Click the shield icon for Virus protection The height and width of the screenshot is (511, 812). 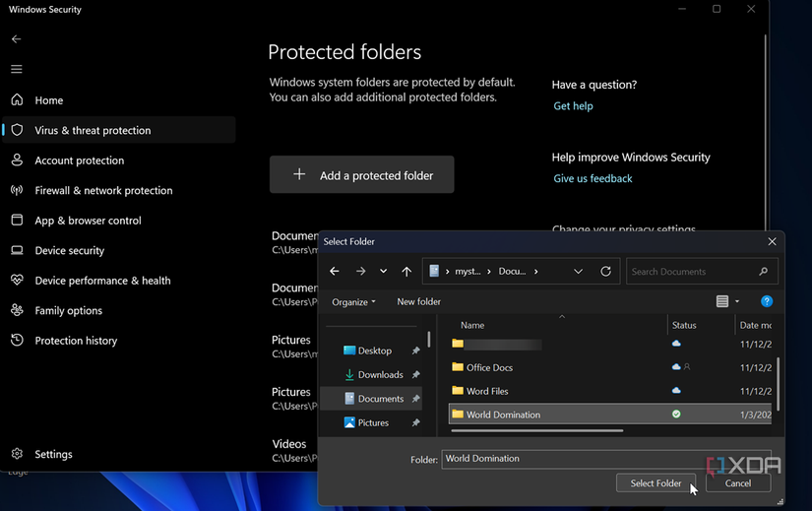tap(17, 130)
